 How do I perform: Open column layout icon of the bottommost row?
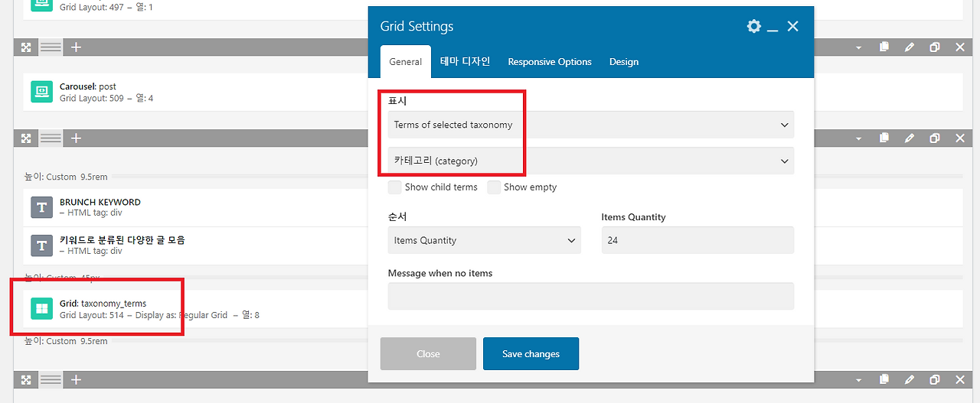point(51,379)
